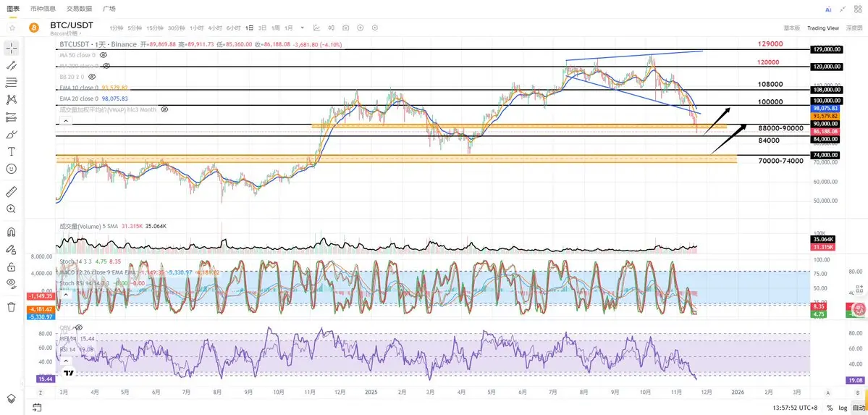The width and height of the screenshot is (868, 415).
Task: Collapse the Stoch pane indicator legend
Action: [65, 294]
